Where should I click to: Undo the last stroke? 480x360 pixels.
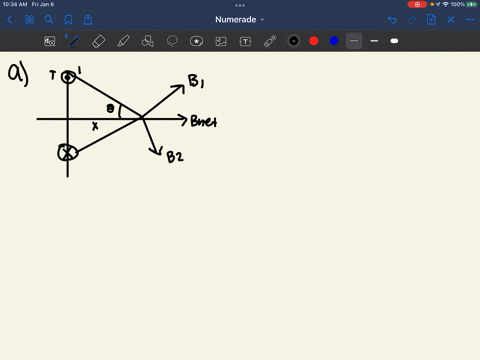click(392, 20)
